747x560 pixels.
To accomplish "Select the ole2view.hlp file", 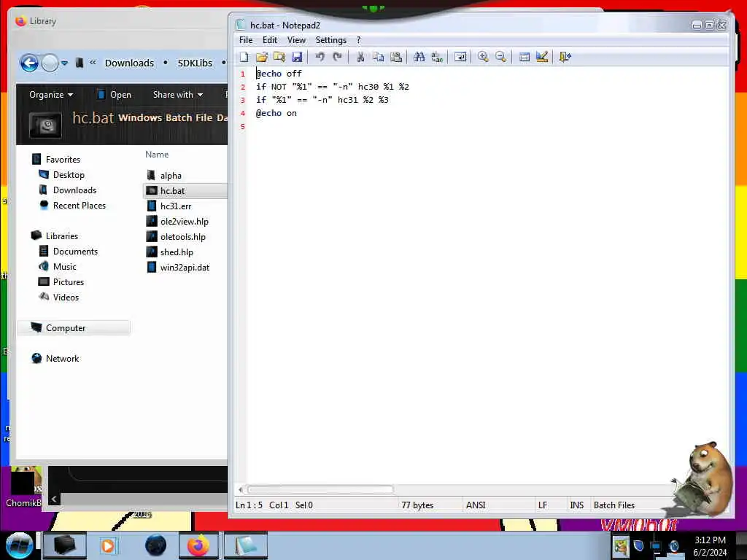I will coord(185,222).
